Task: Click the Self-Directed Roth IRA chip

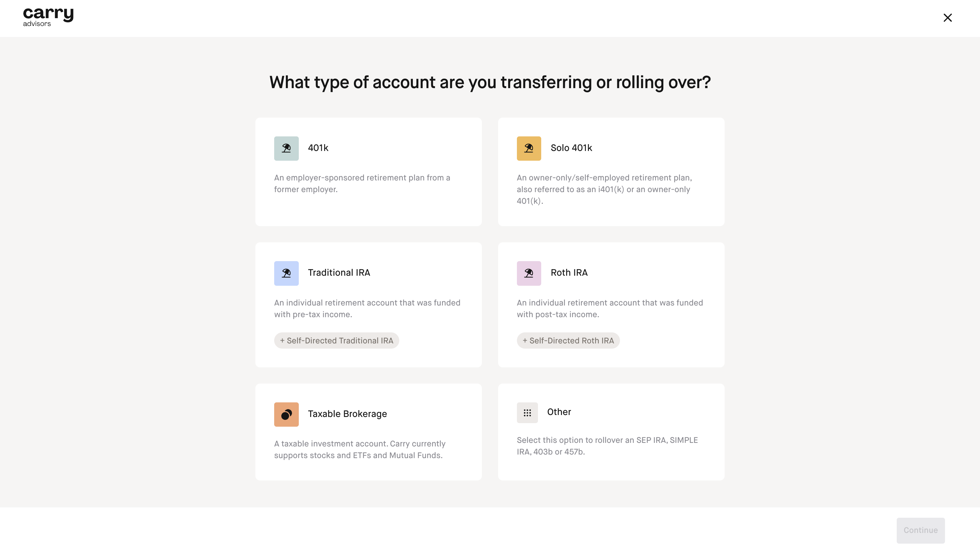Action: pos(568,340)
